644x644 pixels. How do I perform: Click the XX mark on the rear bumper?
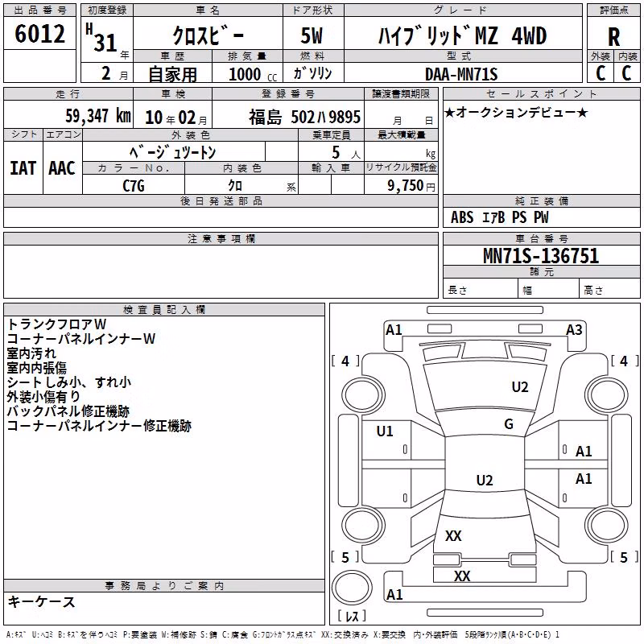tap(462, 576)
